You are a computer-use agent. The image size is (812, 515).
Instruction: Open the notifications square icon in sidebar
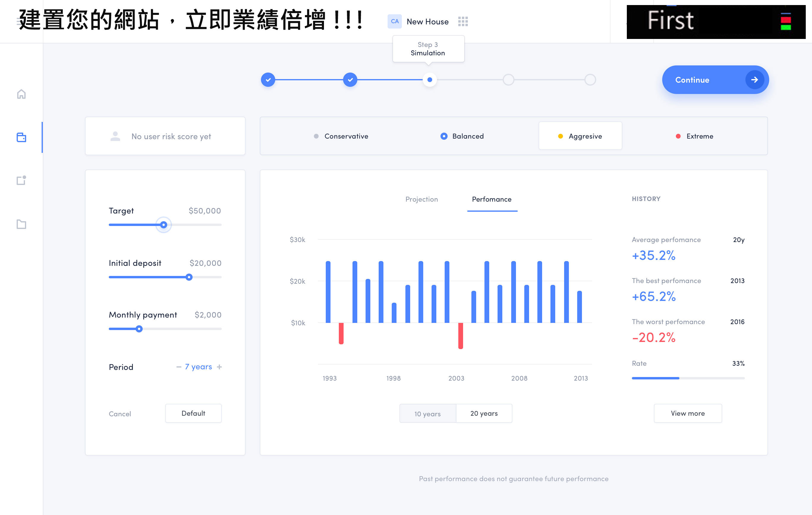[x=21, y=180]
